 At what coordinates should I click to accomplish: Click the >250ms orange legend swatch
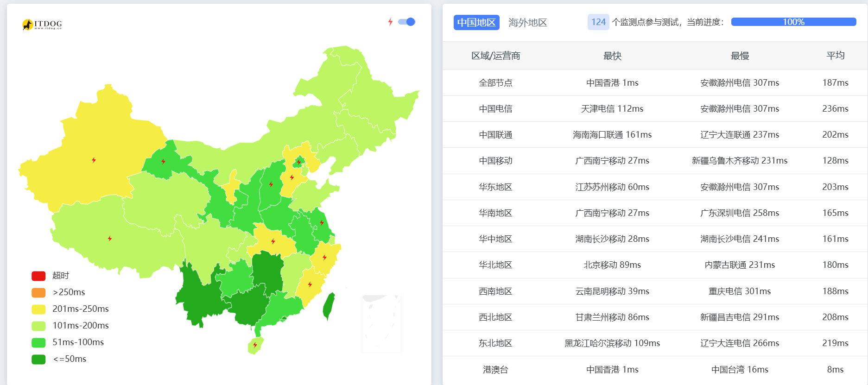coord(38,292)
